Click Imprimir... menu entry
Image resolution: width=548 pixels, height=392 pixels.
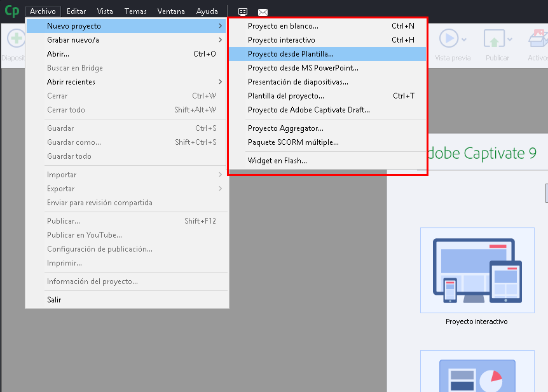coord(126,263)
